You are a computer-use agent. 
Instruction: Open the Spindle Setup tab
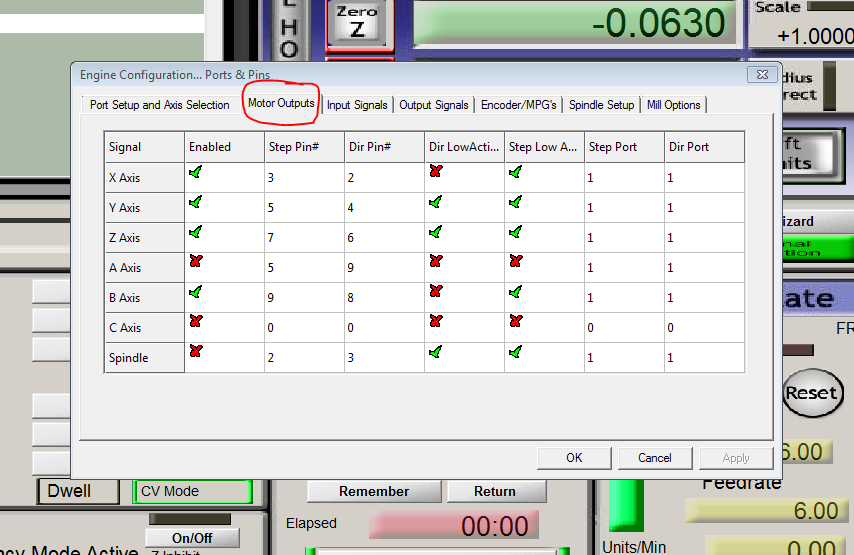601,105
